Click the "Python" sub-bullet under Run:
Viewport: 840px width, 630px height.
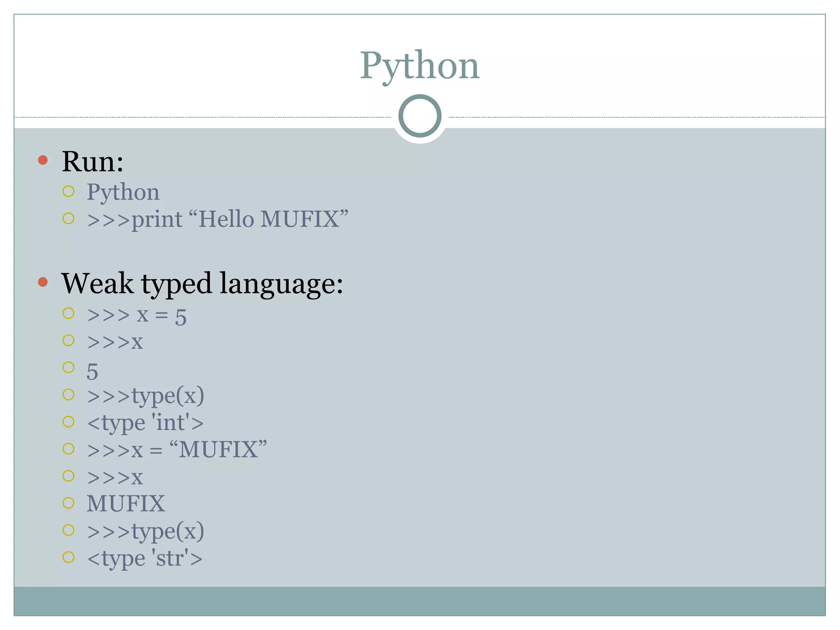point(123,193)
